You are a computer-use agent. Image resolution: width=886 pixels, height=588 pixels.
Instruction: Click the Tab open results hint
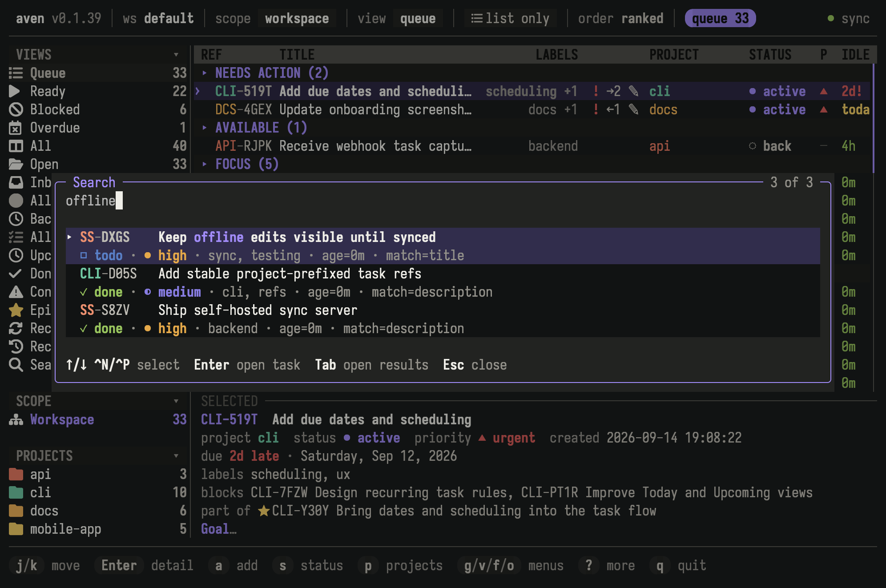(x=371, y=365)
